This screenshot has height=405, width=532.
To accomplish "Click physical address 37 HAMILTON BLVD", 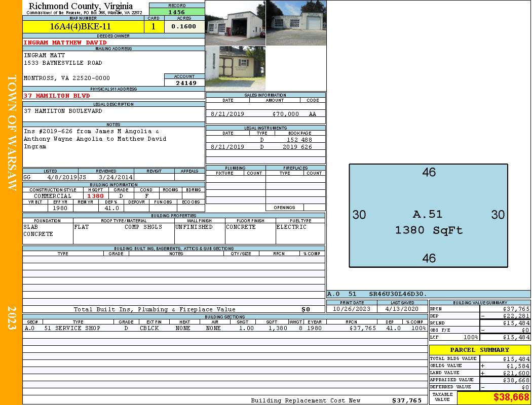I will (x=57, y=96).
